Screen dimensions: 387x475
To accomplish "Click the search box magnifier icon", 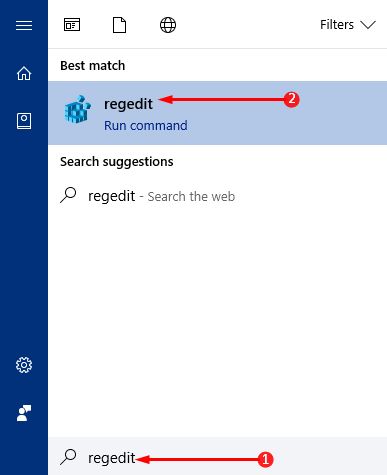I will point(68,457).
